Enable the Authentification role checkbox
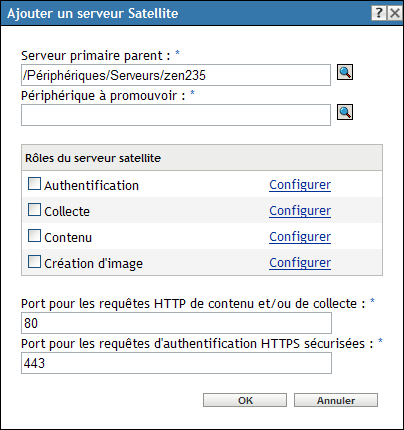 click(34, 184)
